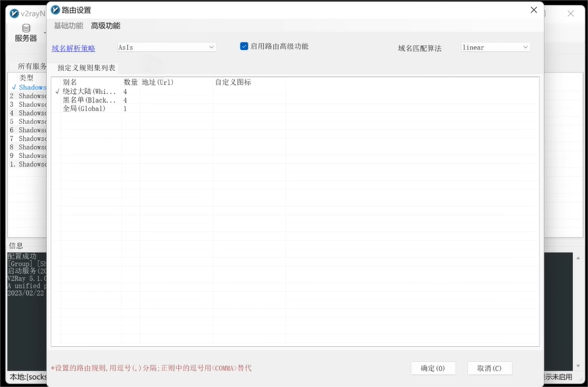Open the AsIs domain resolution strategy dropdown
The image size is (588, 387).
(166, 46)
